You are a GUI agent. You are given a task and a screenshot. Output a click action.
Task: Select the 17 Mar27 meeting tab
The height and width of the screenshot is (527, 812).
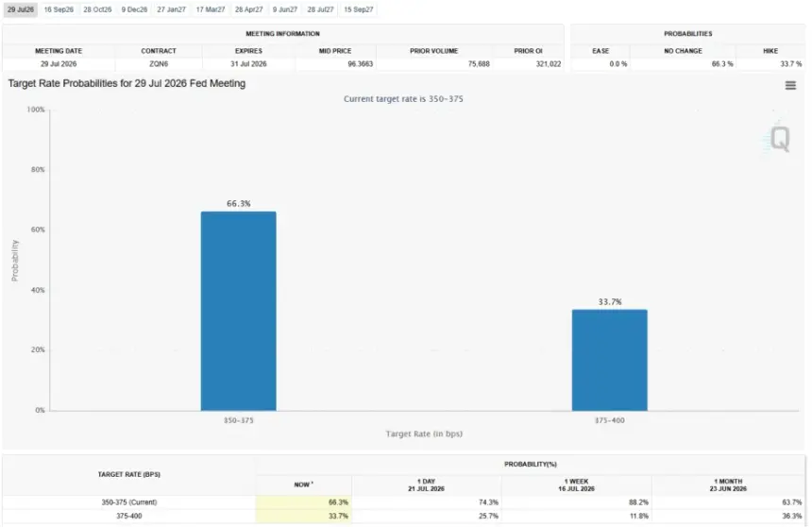click(211, 9)
